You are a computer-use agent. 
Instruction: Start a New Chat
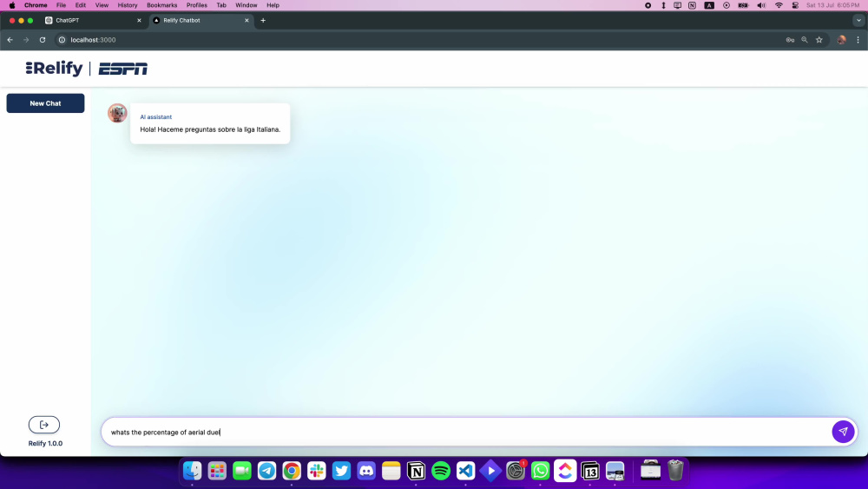[x=45, y=103]
